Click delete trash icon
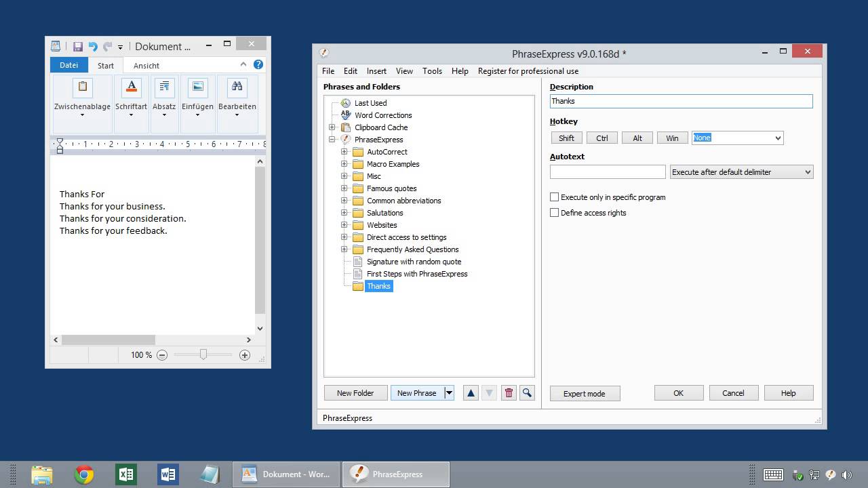868x488 pixels. click(x=509, y=393)
